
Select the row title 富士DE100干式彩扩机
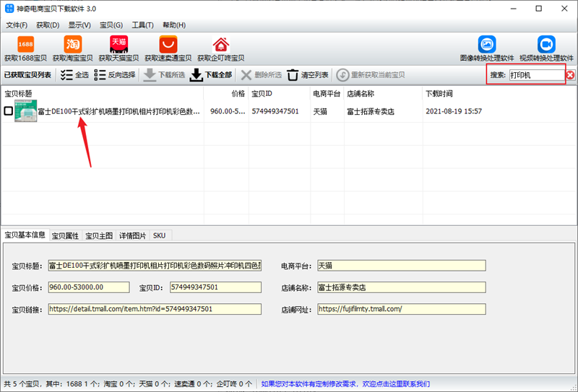pos(119,111)
